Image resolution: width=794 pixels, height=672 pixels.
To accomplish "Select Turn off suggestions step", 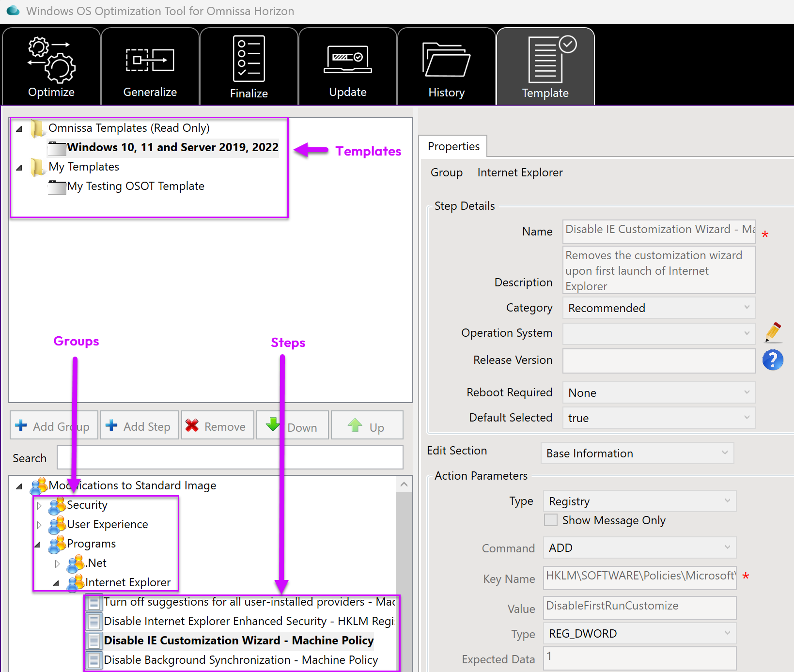I will (x=249, y=602).
